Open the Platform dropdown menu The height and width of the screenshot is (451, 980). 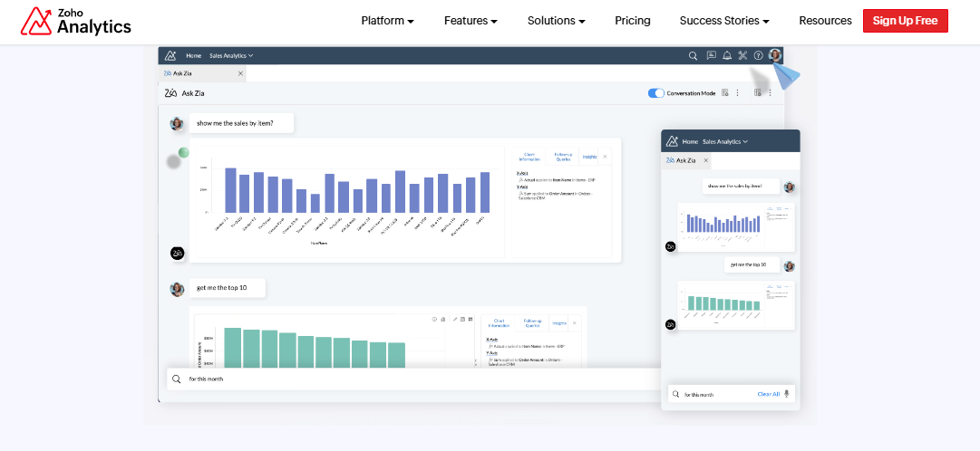387,21
